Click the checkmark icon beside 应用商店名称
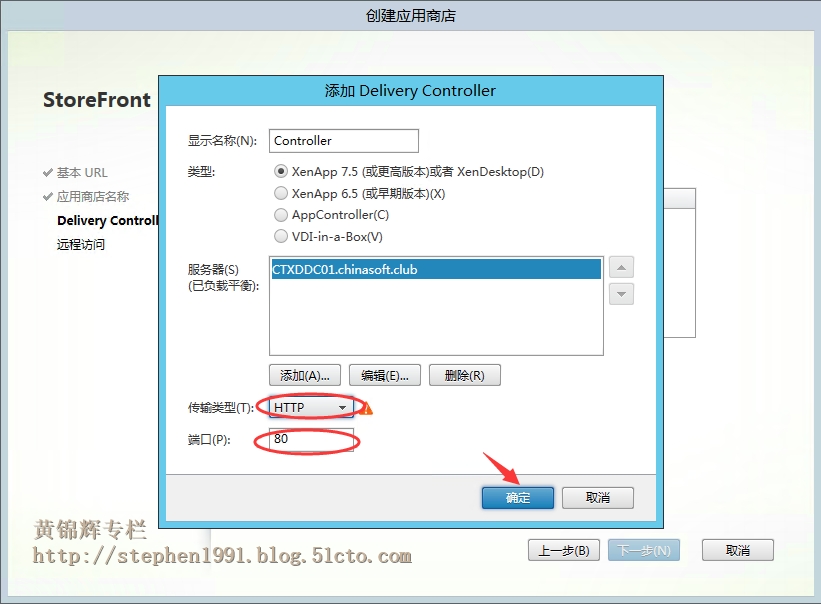 pyautogui.click(x=48, y=197)
